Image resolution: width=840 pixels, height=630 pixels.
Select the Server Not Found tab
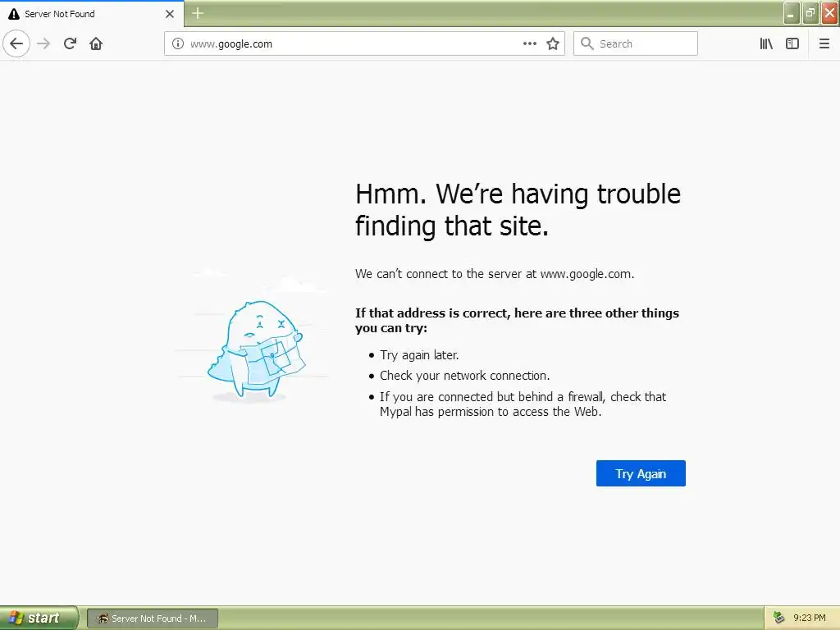point(92,13)
